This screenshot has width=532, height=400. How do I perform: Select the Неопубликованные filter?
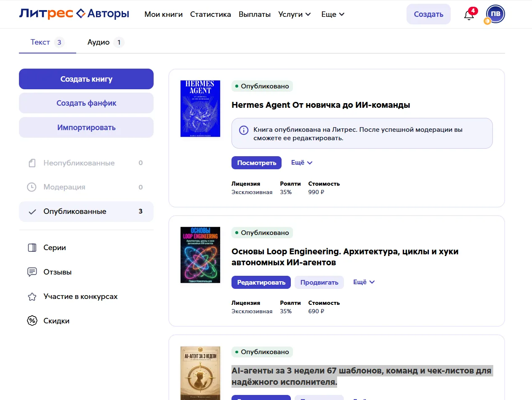pyautogui.click(x=86, y=163)
